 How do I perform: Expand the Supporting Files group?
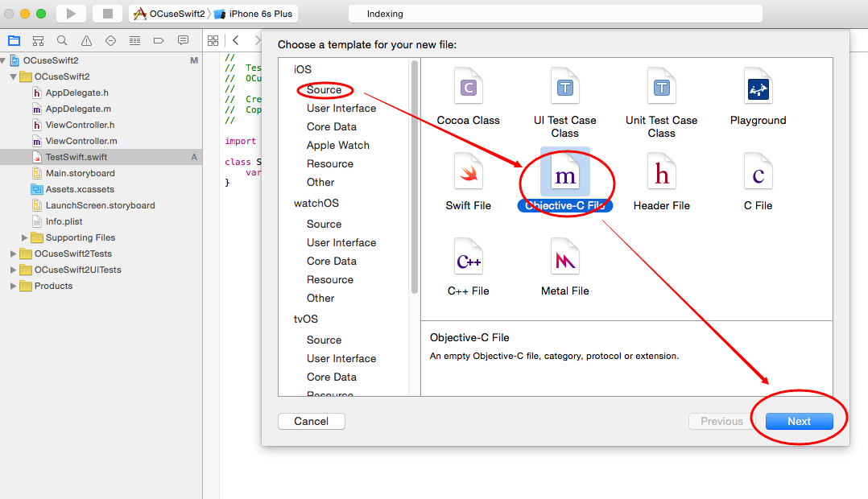pos(24,237)
